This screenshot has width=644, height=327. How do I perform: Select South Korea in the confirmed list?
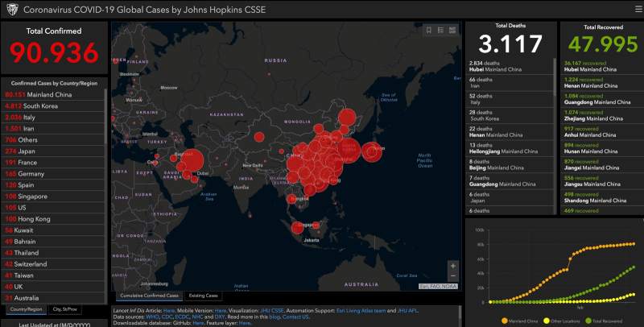click(53, 106)
